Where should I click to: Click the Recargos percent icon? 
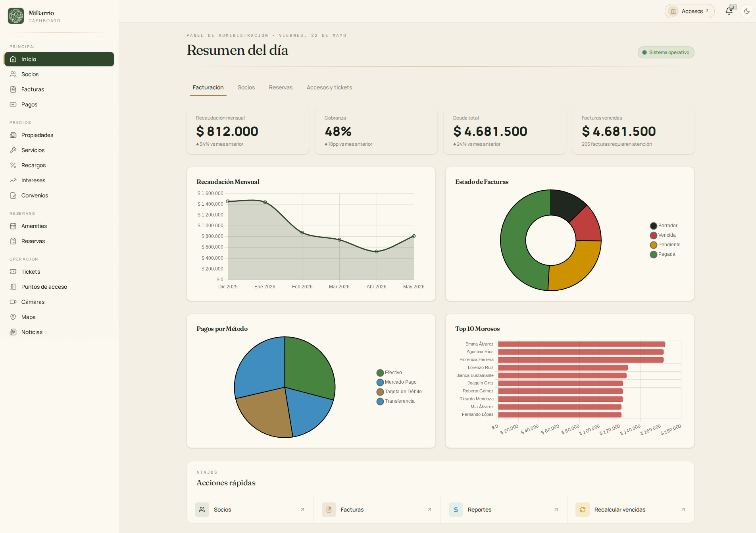[x=13, y=165]
